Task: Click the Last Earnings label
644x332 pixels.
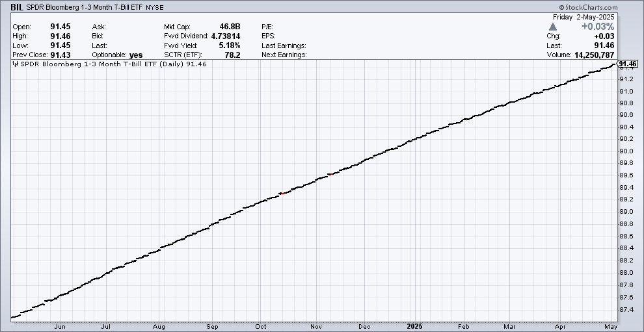Action: coord(284,45)
